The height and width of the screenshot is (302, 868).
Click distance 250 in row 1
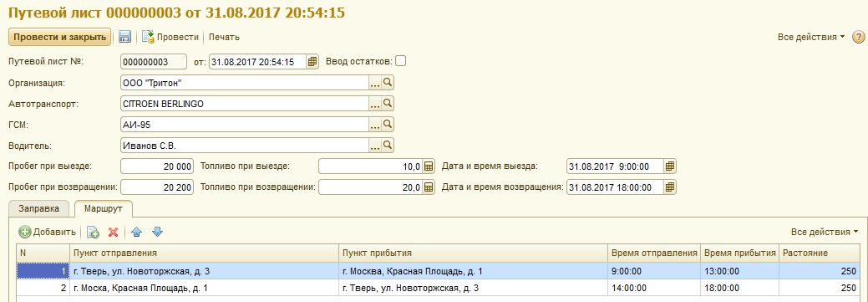tap(820, 272)
